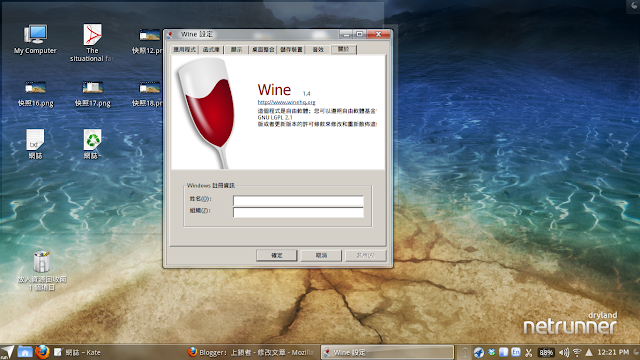Open the application launcher in the panel

click(7, 352)
